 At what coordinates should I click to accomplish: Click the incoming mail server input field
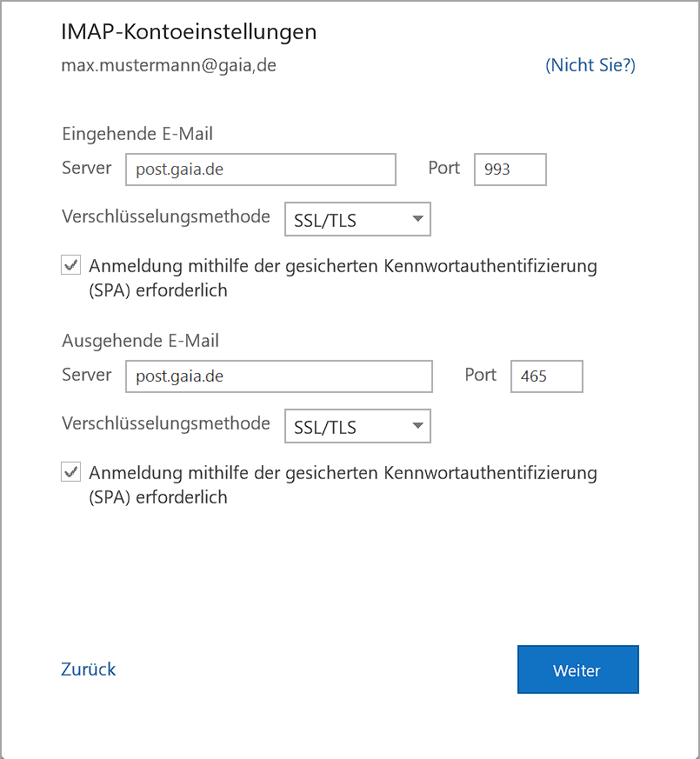[260, 170]
